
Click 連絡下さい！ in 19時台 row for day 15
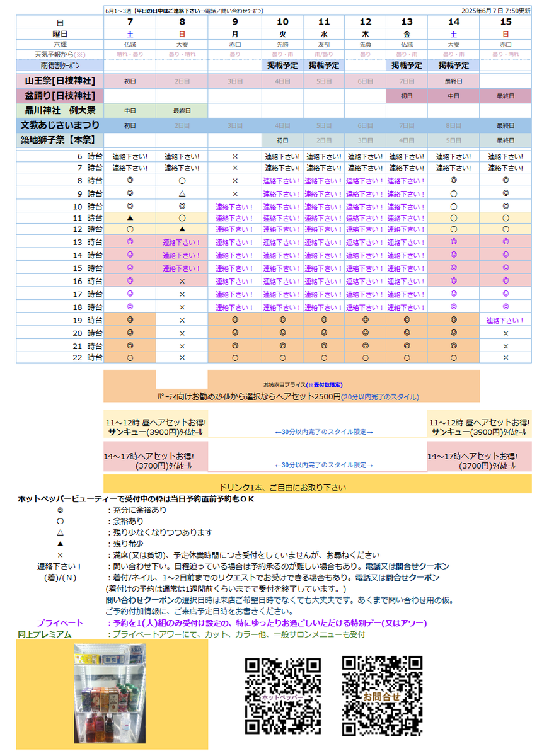coord(506,320)
